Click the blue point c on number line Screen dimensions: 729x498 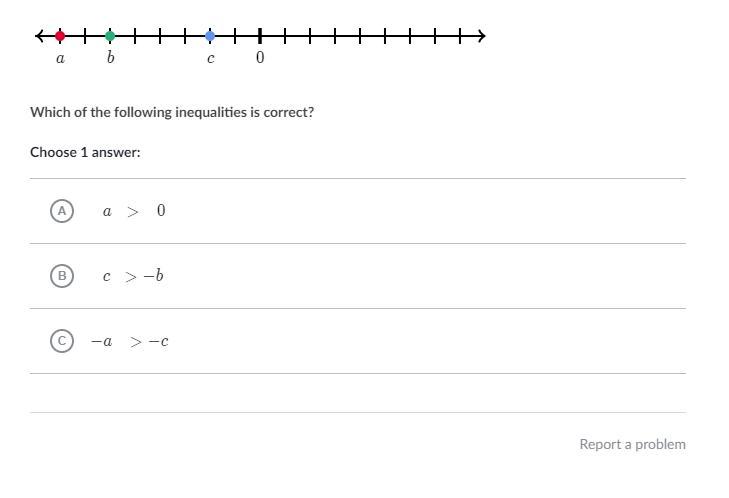point(210,36)
